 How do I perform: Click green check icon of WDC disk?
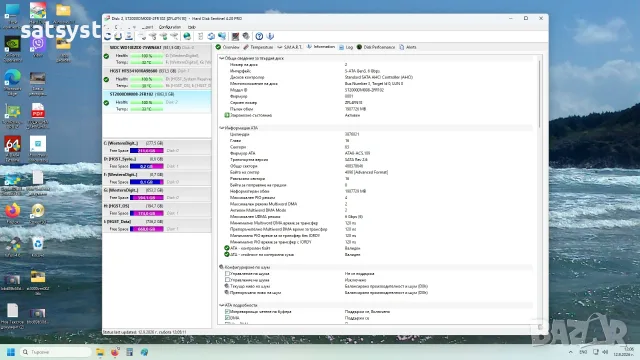pyautogui.click(x=107, y=56)
